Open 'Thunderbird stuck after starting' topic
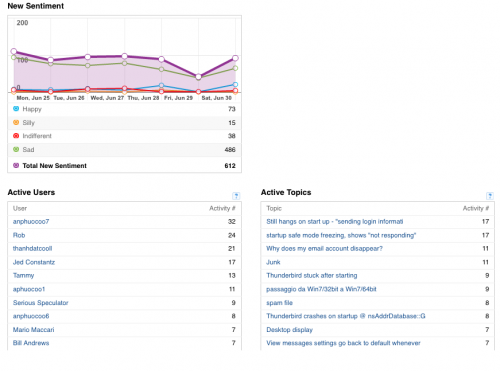This screenshot has width=500, height=371. point(312,275)
